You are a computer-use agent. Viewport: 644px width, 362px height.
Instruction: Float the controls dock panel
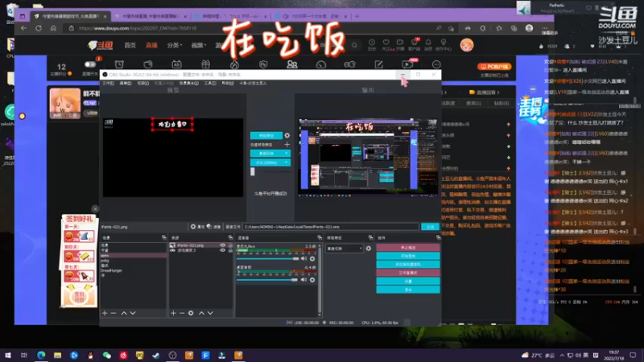(438, 237)
